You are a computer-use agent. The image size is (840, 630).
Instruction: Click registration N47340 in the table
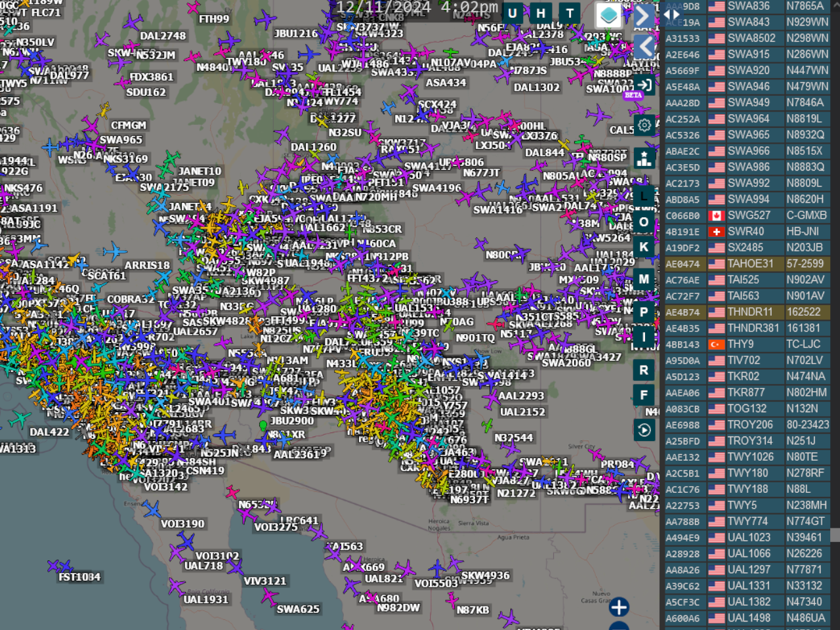pyautogui.click(x=805, y=602)
